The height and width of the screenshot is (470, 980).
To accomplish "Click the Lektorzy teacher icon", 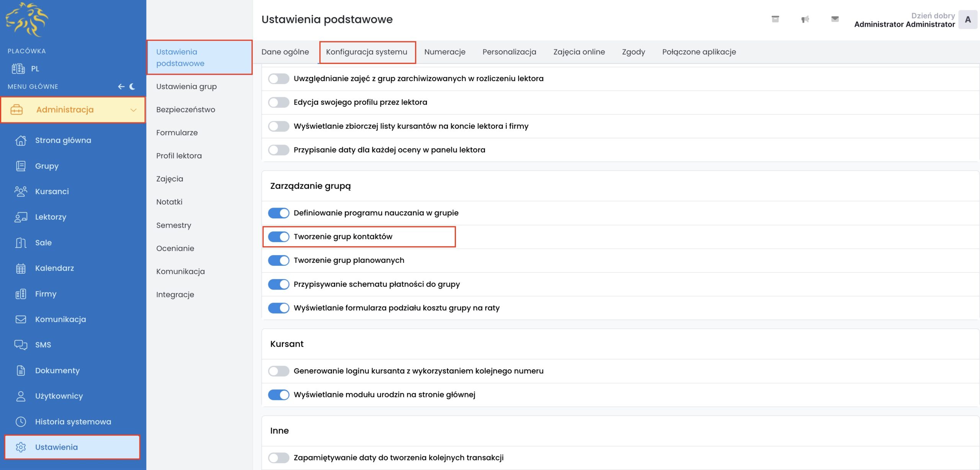I will click(x=21, y=217).
